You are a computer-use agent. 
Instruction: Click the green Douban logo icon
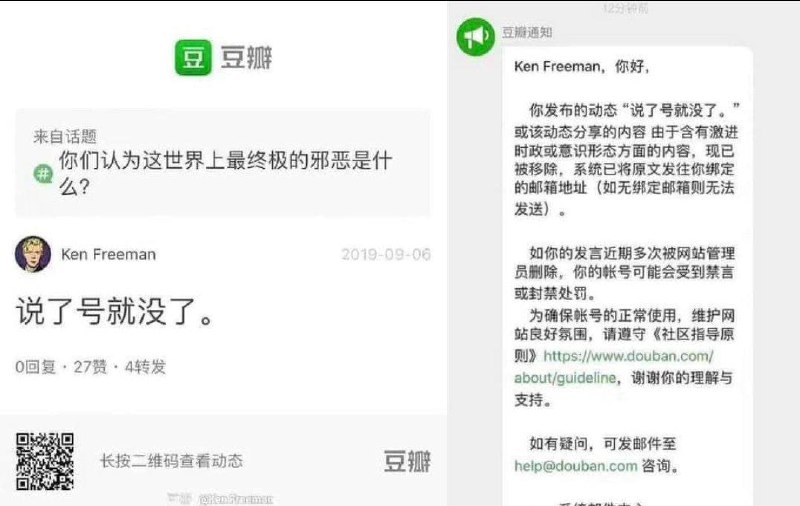193,58
